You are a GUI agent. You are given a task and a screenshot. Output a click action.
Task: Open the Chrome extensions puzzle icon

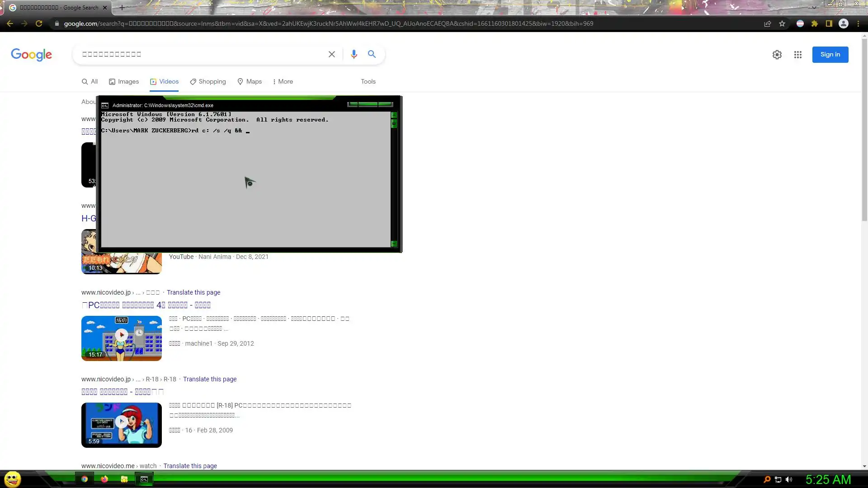point(815,23)
